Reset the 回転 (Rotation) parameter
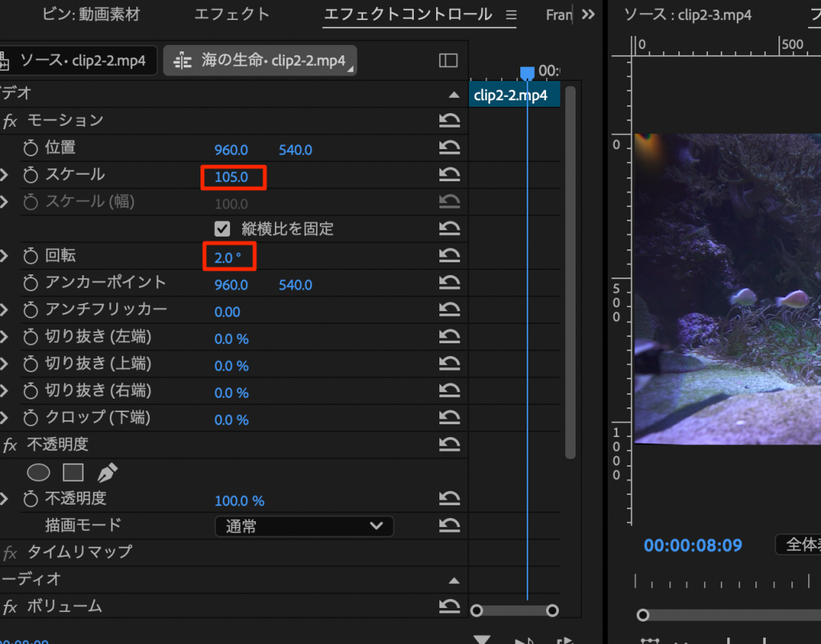The width and height of the screenshot is (821, 644). pos(449,256)
